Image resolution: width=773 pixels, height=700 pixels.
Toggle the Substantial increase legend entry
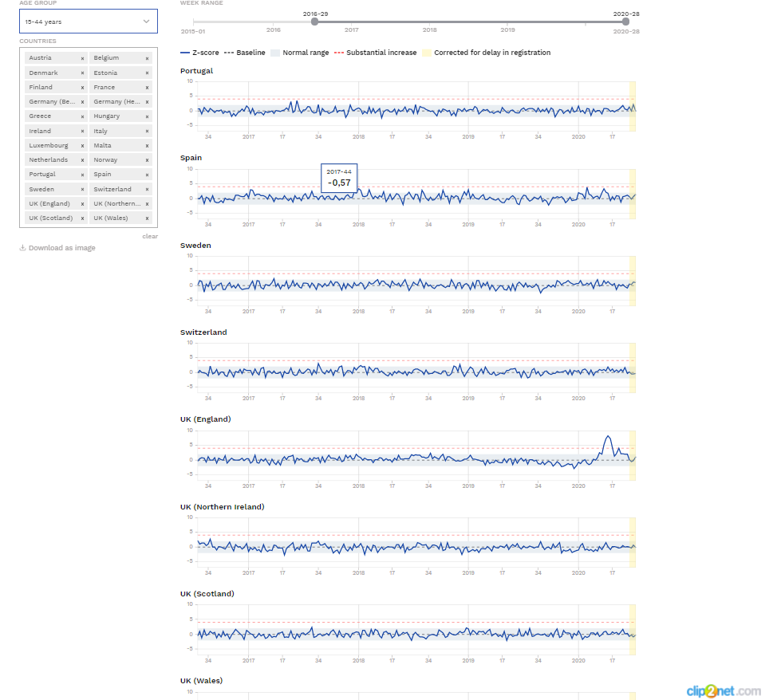click(x=376, y=53)
